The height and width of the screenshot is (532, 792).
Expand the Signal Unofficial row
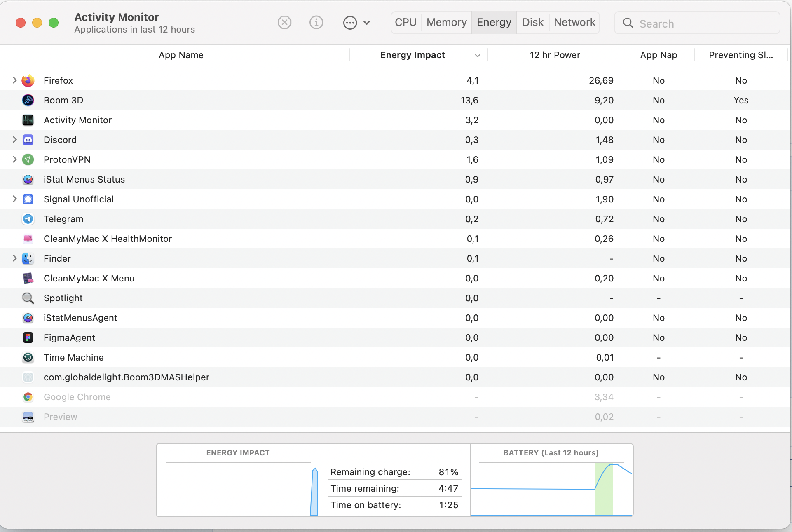pos(14,199)
